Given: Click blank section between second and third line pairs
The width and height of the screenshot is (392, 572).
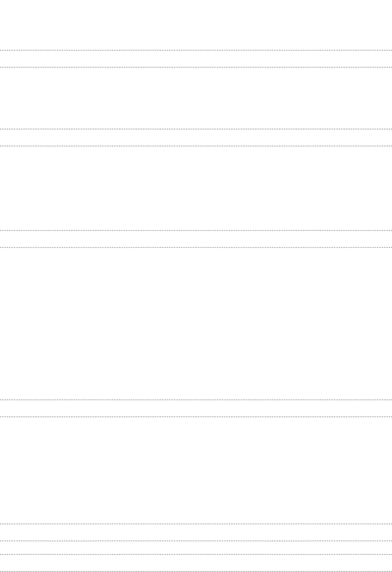Looking at the screenshot, I should coord(196,188).
